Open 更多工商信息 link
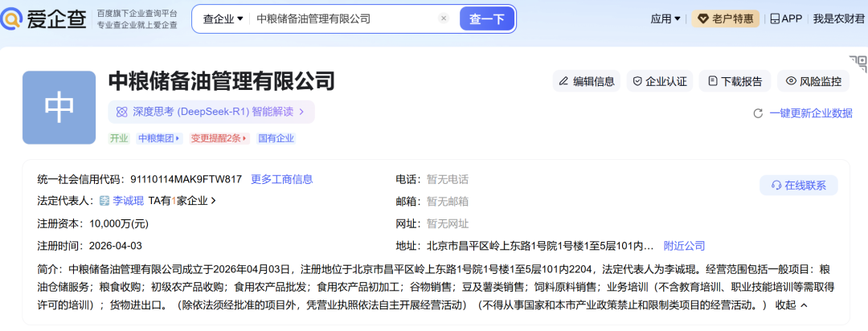Image resolution: width=868 pixels, height=331 pixels. [x=282, y=179]
